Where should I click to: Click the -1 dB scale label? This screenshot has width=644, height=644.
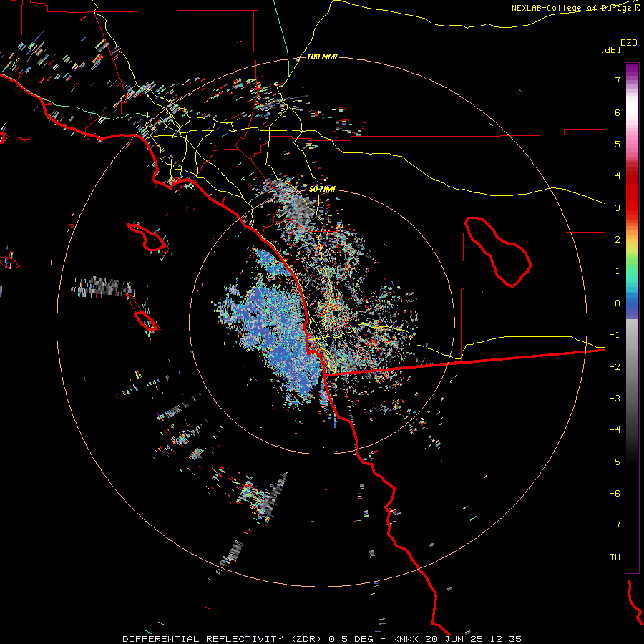pos(615,335)
